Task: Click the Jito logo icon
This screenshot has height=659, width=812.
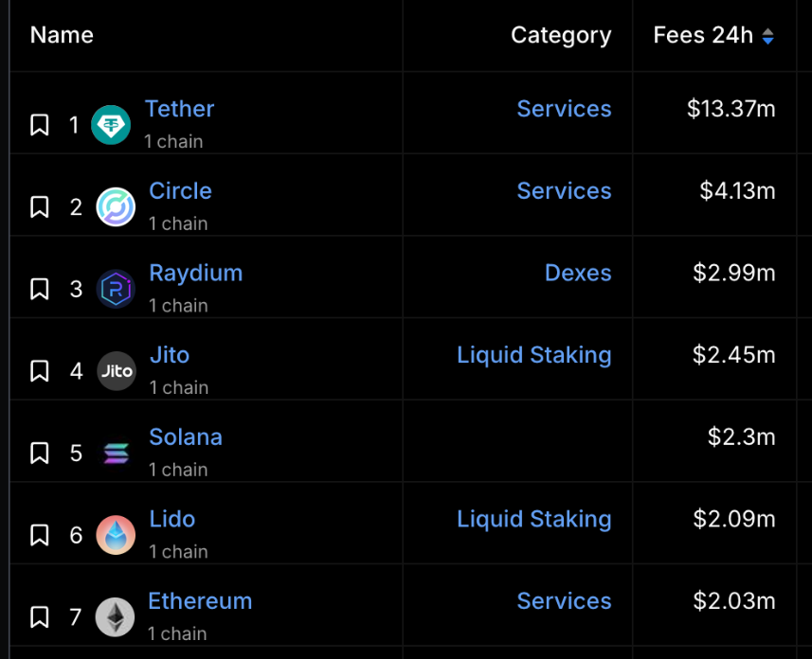Action: [117, 371]
